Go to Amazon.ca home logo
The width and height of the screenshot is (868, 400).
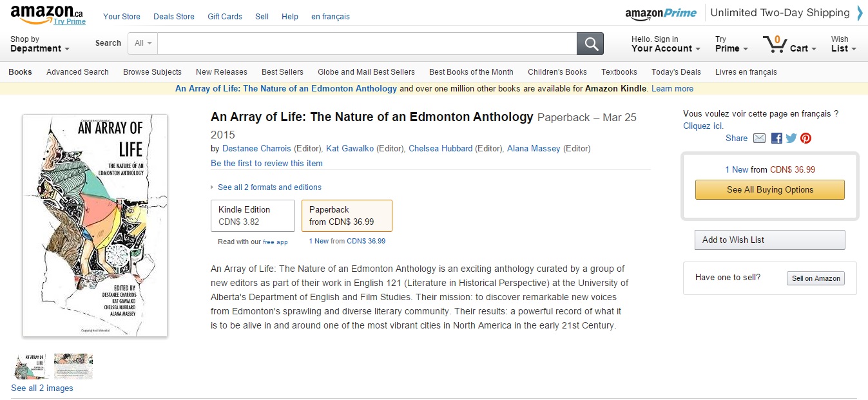(46, 14)
